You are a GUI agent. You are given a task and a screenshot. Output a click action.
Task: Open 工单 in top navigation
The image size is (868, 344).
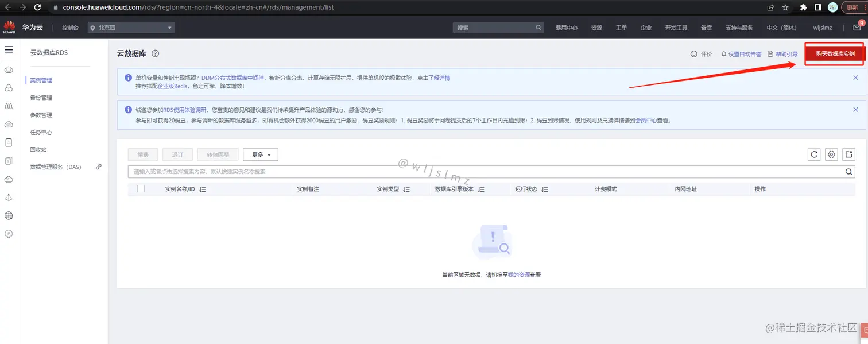622,28
